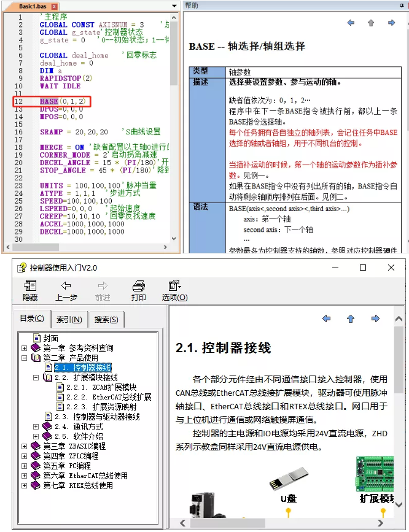409x532 pixels.
Task: Open 2.2.1. ZCAN扩展模块 topic
Action: pyautogui.click(x=101, y=387)
